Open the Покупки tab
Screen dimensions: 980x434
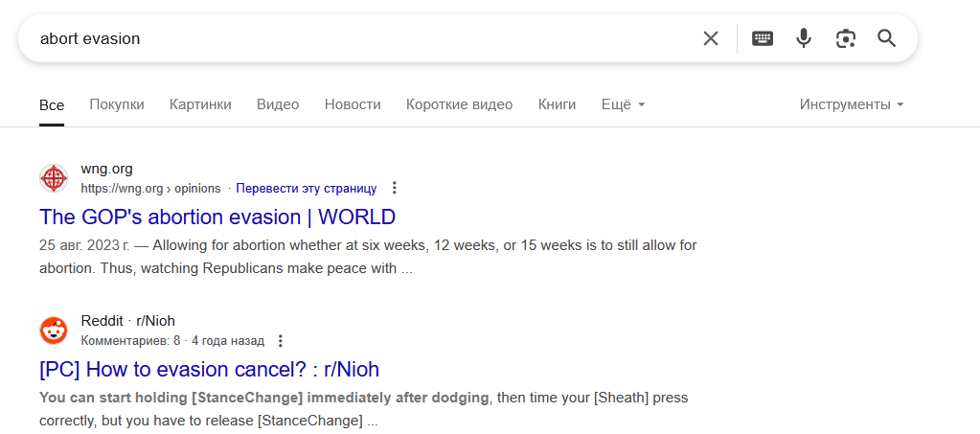coord(117,104)
